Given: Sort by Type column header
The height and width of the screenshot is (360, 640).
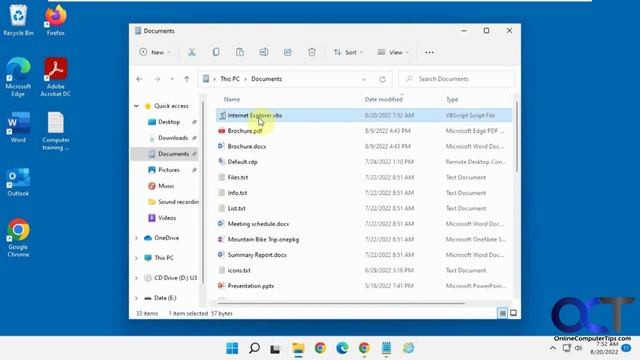Looking at the screenshot, I should click(x=452, y=99).
